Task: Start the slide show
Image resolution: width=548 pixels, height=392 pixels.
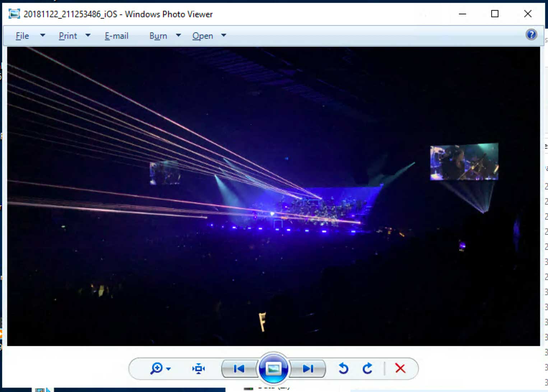Action: (x=273, y=368)
